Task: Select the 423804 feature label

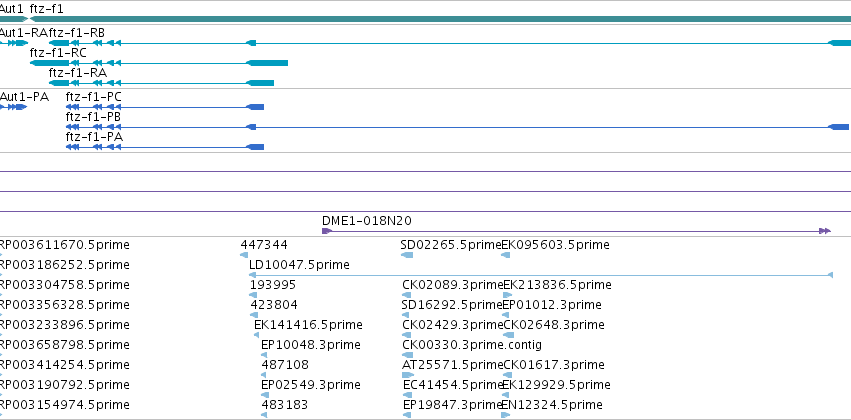Action: 274,304
